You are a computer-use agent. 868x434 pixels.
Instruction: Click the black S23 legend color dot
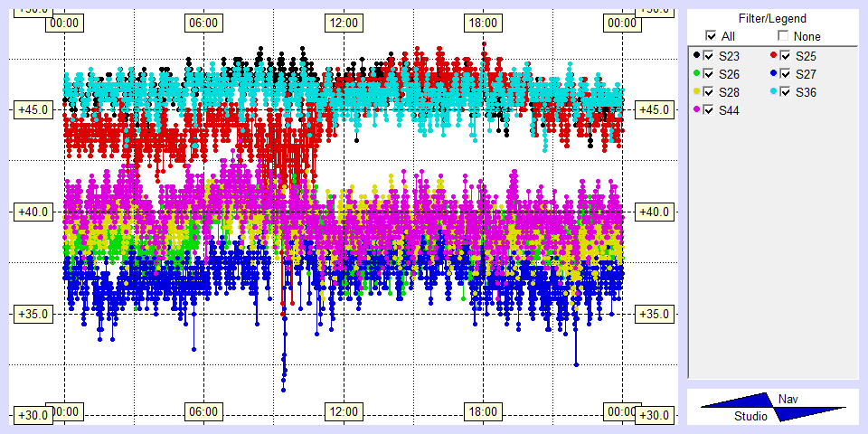coord(696,56)
